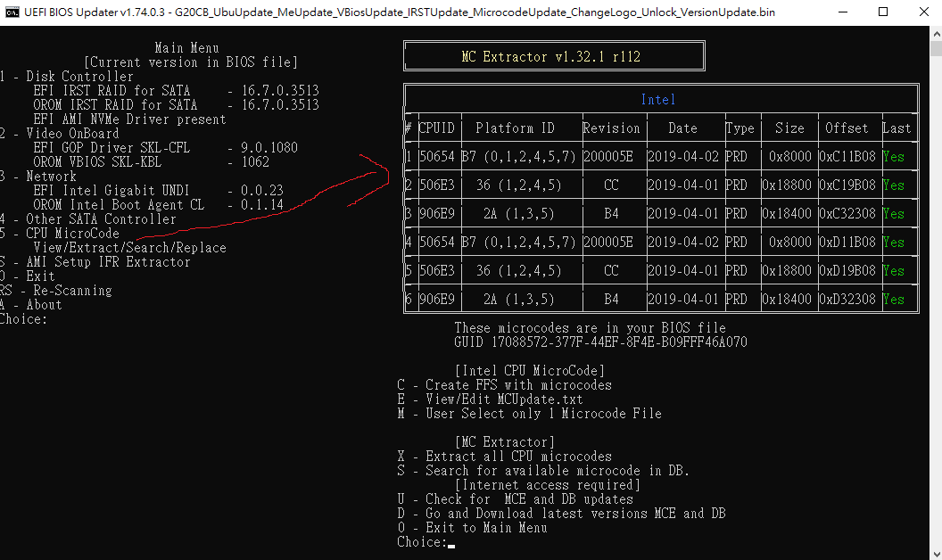
Task: Click date '2019-04-02' in row 1
Action: [x=683, y=157]
